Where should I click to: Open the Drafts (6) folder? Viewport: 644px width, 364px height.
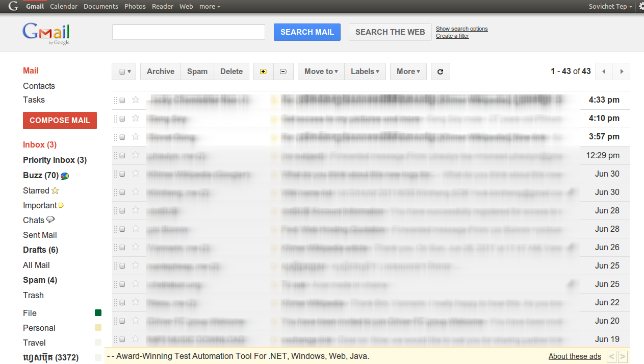tap(40, 250)
